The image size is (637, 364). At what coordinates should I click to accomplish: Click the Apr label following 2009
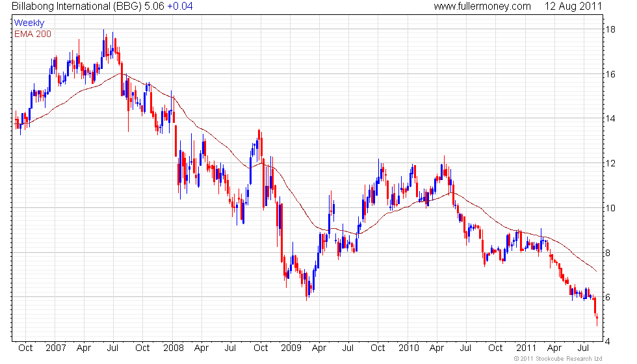(319, 348)
